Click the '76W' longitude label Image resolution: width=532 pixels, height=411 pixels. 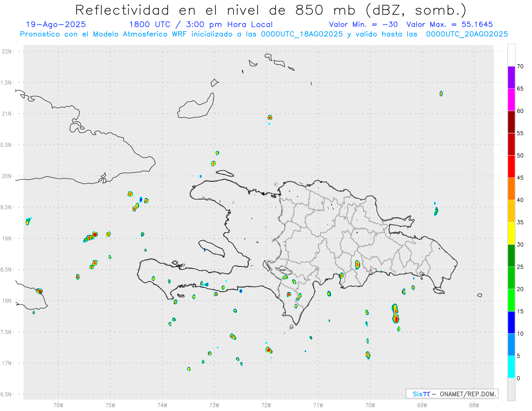[58, 405]
